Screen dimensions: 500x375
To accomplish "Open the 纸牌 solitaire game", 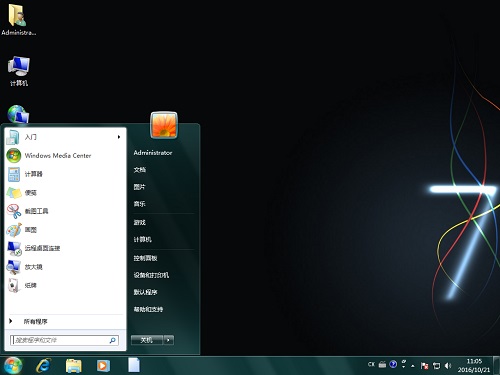I will (65, 285).
